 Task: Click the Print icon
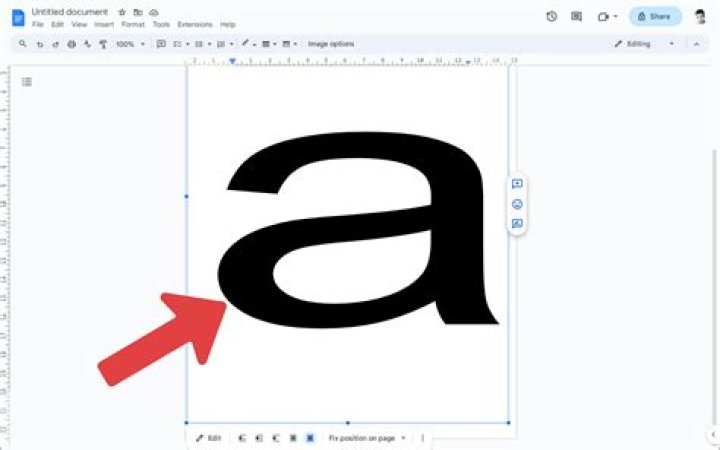[72, 44]
